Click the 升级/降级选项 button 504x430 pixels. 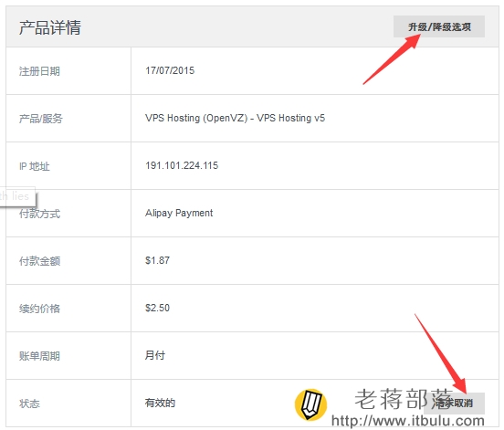click(439, 26)
